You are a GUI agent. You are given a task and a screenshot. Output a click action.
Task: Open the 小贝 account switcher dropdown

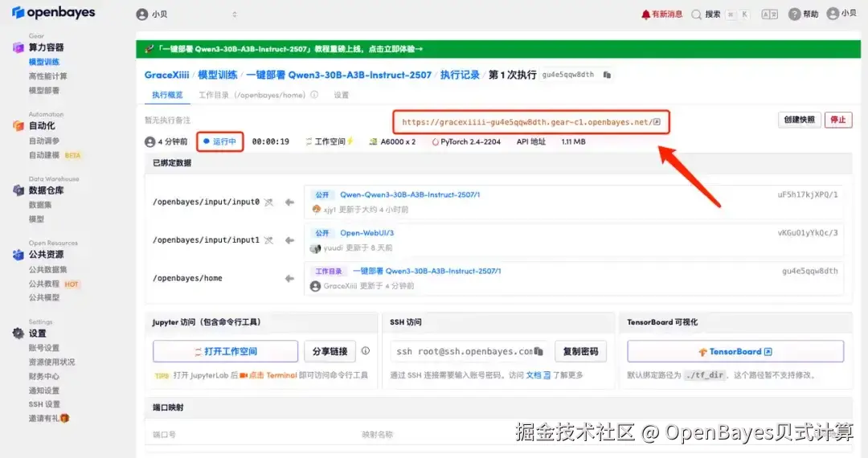[x=187, y=14]
